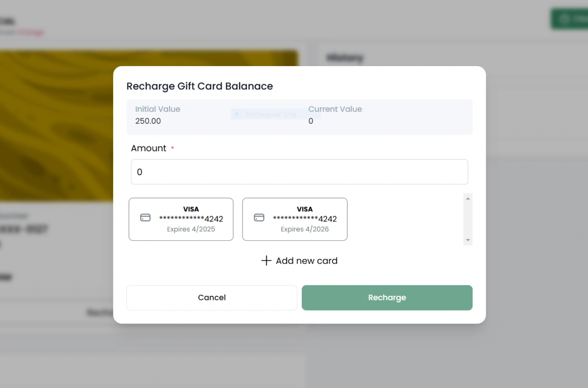
Task: Click the Amount input field
Action: [299, 172]
